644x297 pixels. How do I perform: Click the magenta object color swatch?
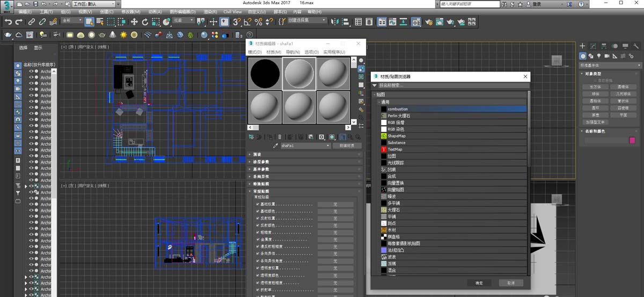(632, 141)
